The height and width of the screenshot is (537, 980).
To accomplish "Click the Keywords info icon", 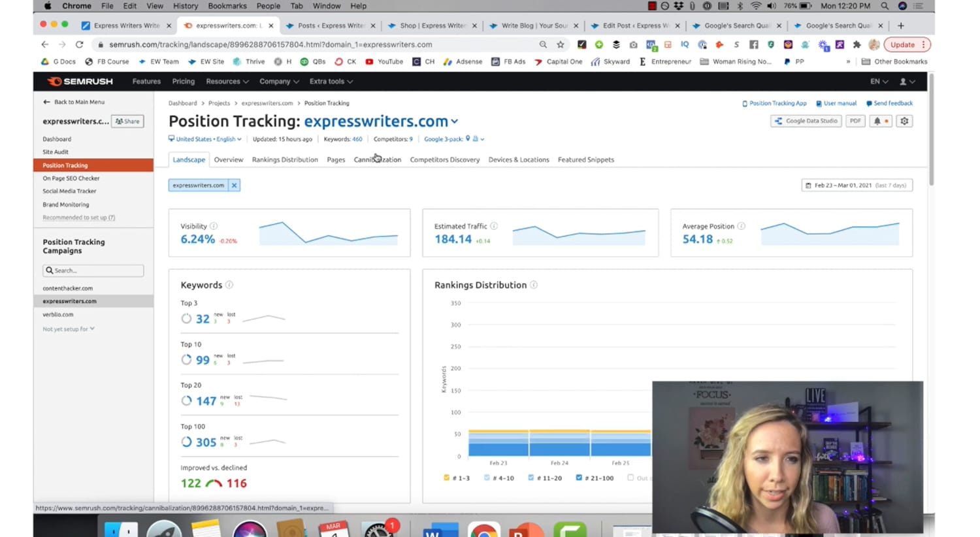I will click(229, 285).
